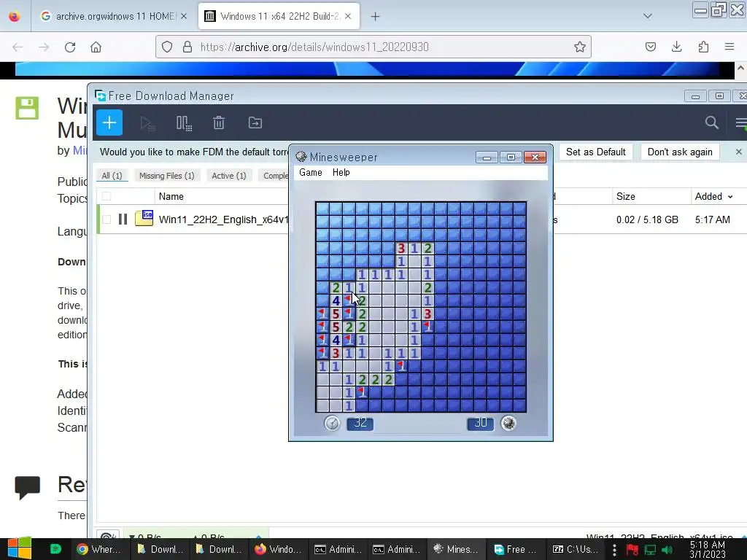Click the Pause all downloads toolbar icon
Image resolution: width=747 pixels, height=560 pixels.
183,123
